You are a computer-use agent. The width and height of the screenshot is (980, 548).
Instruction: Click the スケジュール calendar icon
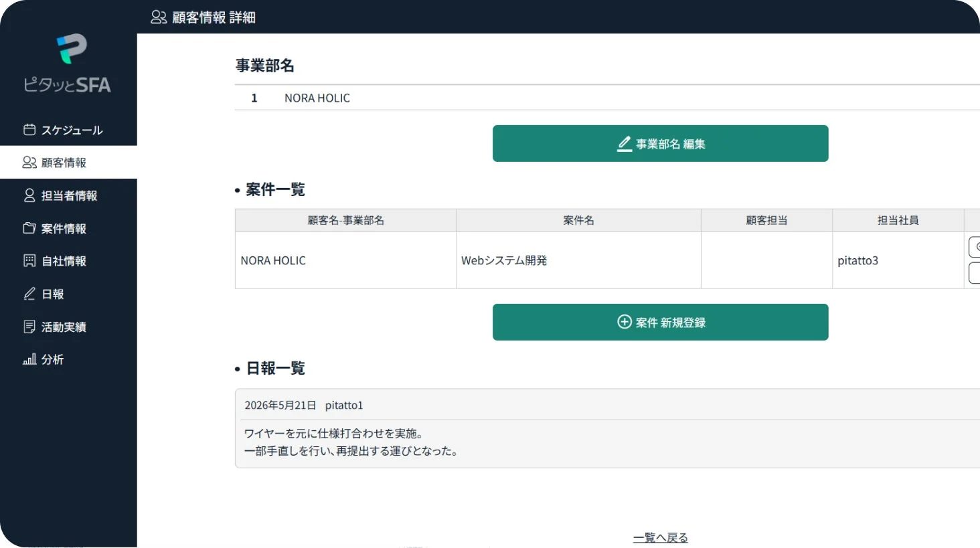click(x=29, y=130)
